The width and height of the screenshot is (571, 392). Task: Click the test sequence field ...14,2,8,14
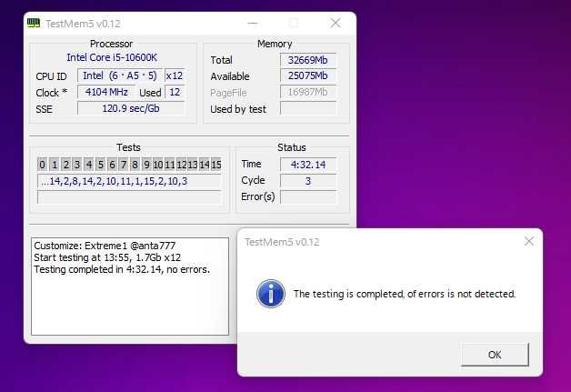coord(129,181)
